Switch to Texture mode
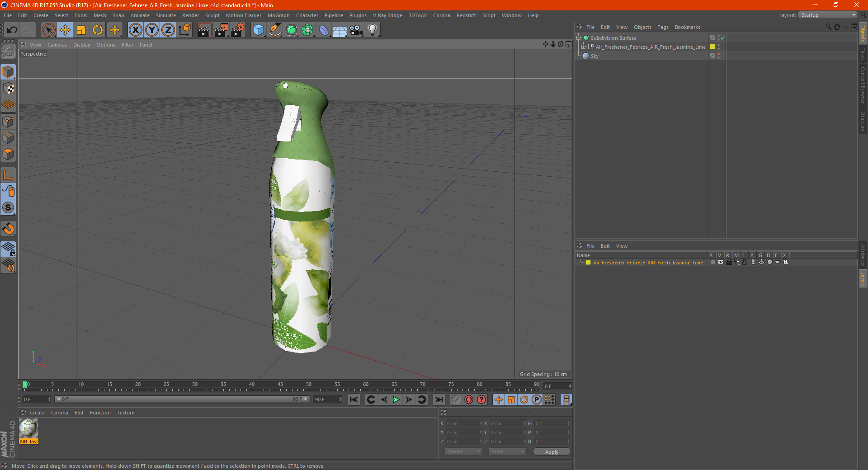 click(8, 89)
